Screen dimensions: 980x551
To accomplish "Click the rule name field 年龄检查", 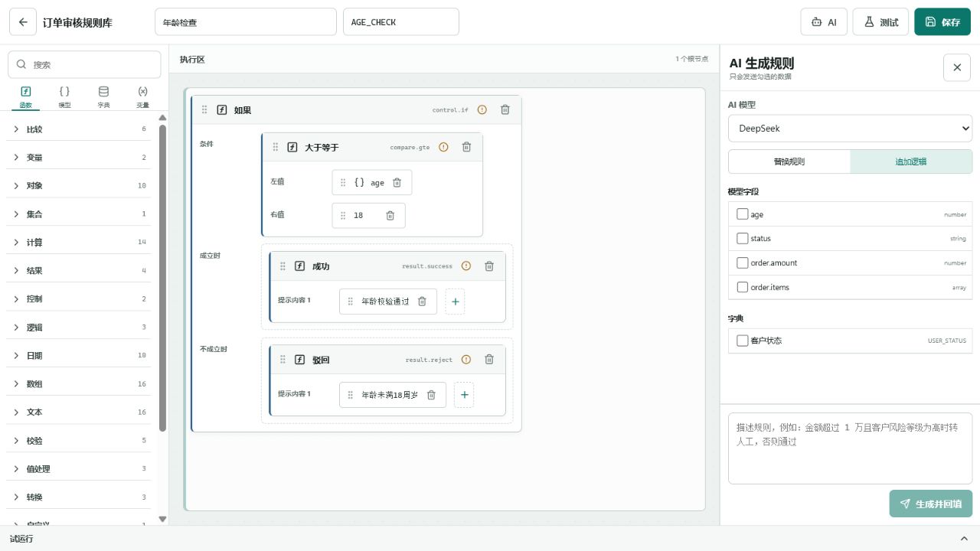I will (x=246, y=22).
